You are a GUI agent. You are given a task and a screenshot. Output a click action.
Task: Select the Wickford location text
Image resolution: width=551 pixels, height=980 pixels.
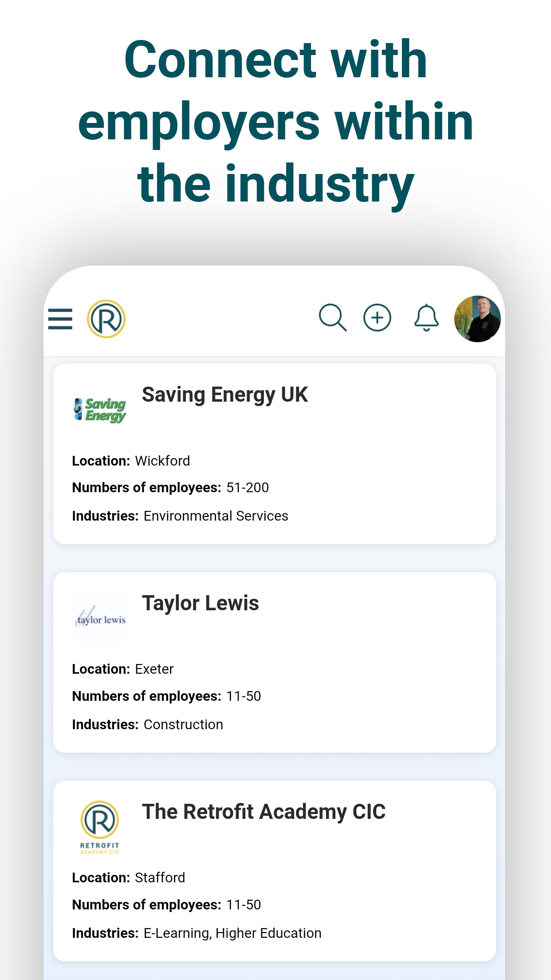tap(162, 461)
